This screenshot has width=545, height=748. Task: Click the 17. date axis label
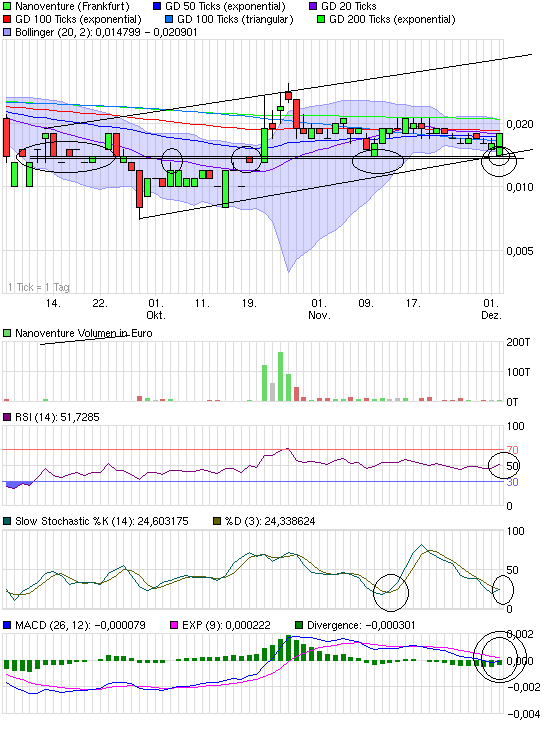pos(413,303)
